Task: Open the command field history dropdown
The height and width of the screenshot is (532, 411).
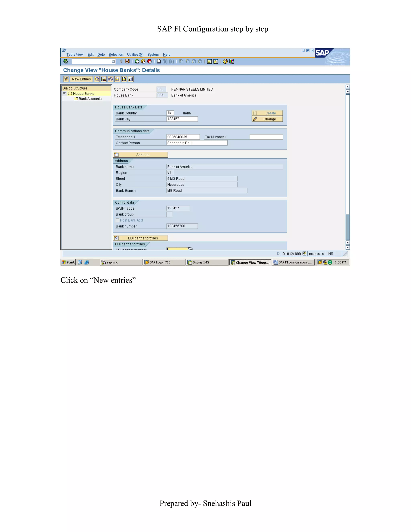Action: click(113, 61)
